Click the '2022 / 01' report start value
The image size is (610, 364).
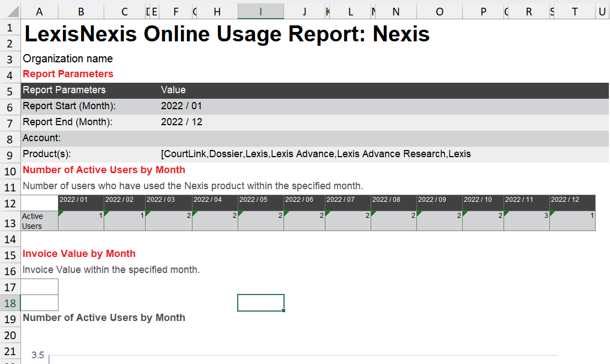[x=181, y=106]
